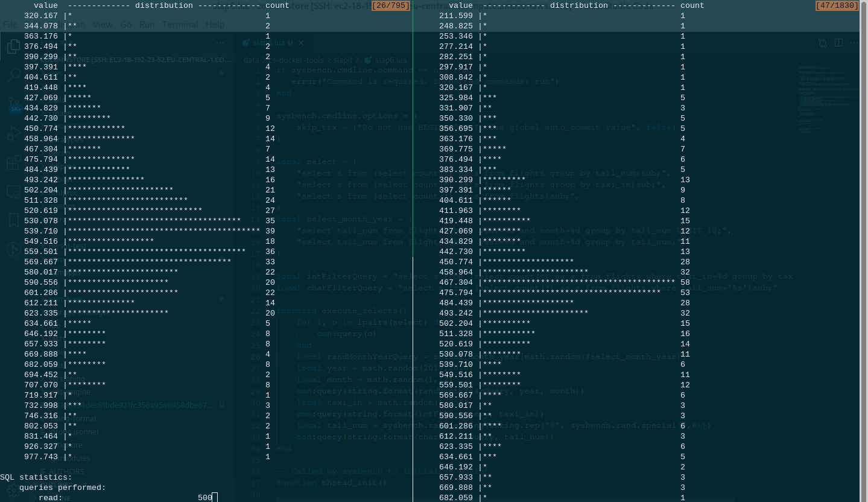The height and width of the screenshot is (502, 868).
Task: Open the Run and Debug view
Action: click(x=13, y=134)
